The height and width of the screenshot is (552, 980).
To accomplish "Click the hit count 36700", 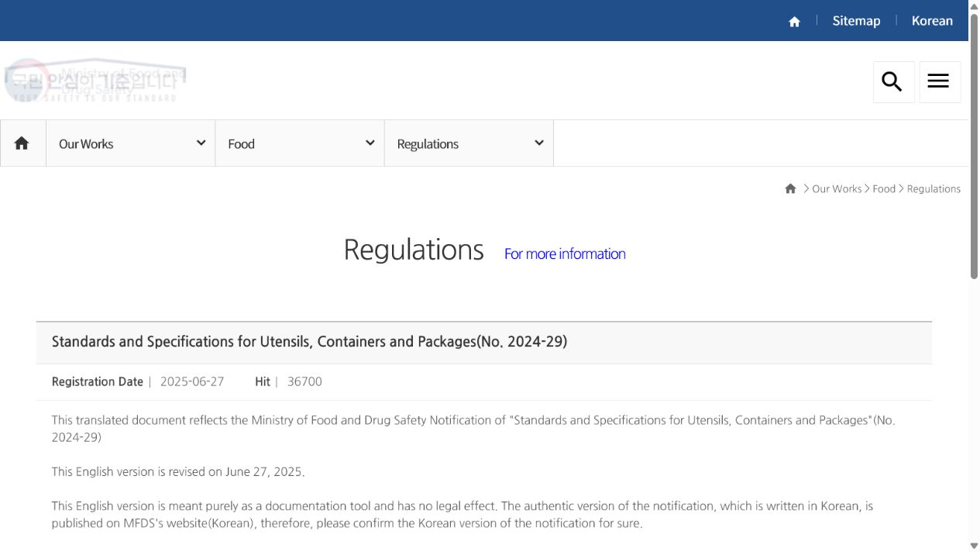I will pyautogui.click(x=304, y=381).
